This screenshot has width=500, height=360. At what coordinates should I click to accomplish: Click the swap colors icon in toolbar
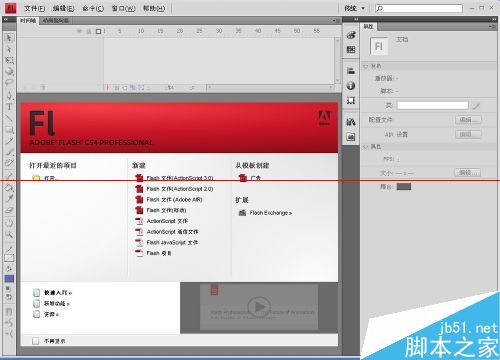tap(9, 297)
